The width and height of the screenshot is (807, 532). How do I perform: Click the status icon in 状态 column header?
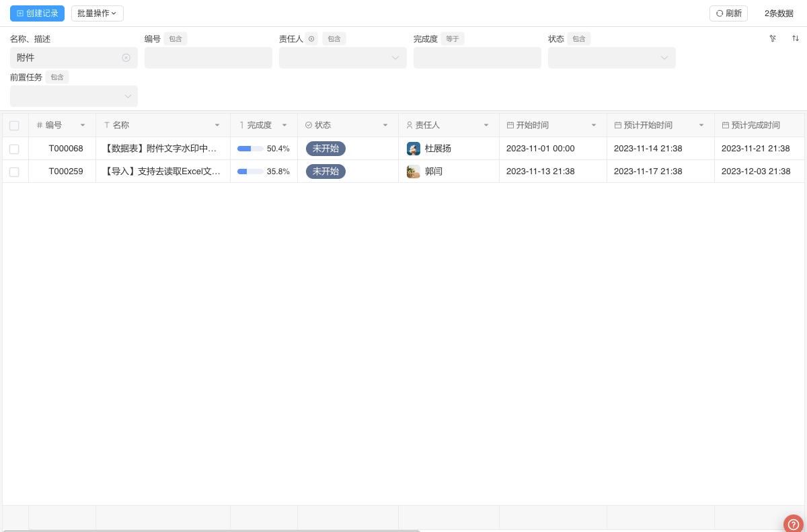click(x=308, y=125)
